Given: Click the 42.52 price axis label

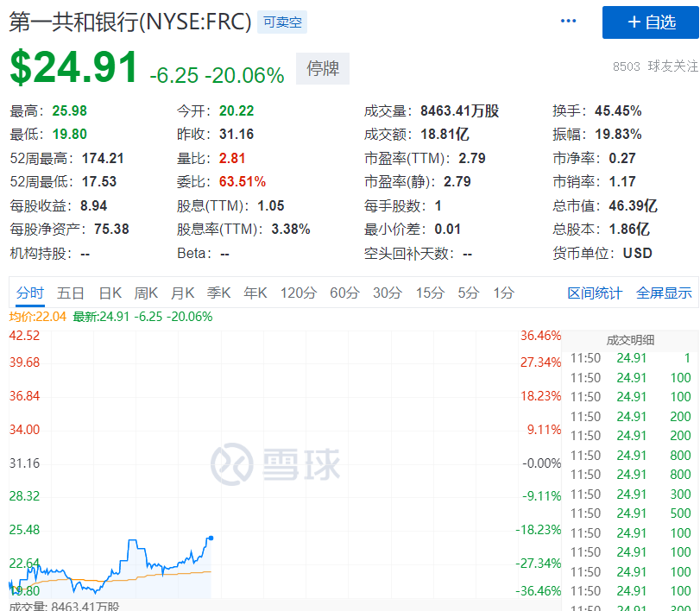Looking at the screenshot, I should tap(24, 336).
